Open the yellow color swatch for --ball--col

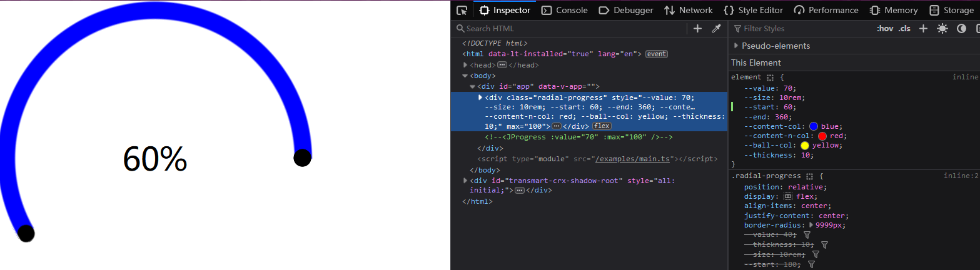(805, 146)
